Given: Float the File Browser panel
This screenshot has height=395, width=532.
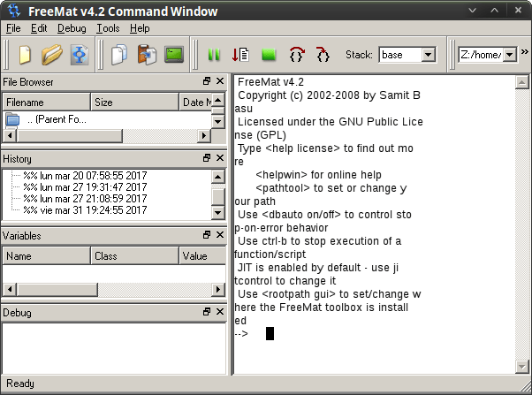Looking at the screenshot, I should pyautogui.click(x=207, y=82).
